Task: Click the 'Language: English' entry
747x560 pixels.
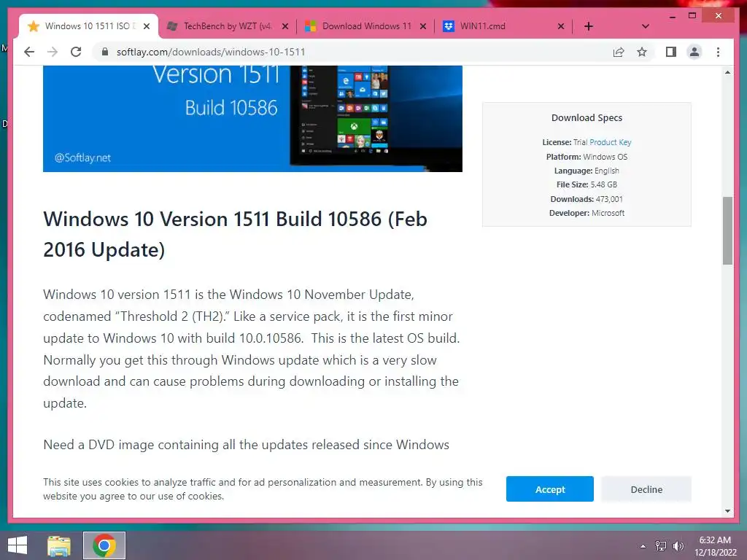Action: [x=587, y=171]
